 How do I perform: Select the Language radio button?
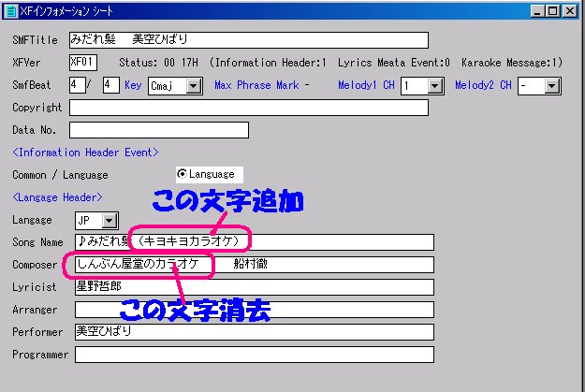(183, 174)
